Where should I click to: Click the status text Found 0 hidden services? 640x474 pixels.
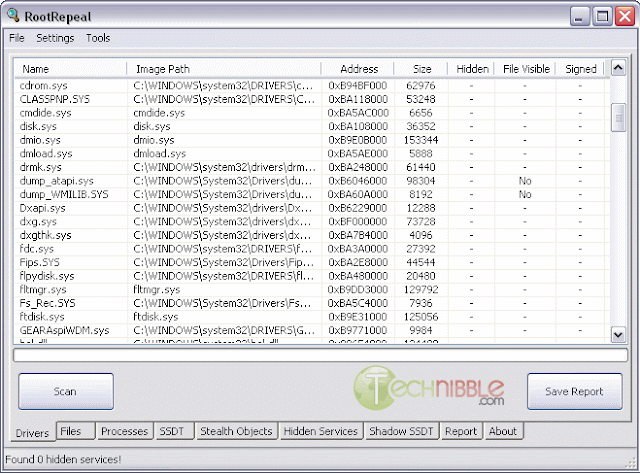[x=63, y=459]
